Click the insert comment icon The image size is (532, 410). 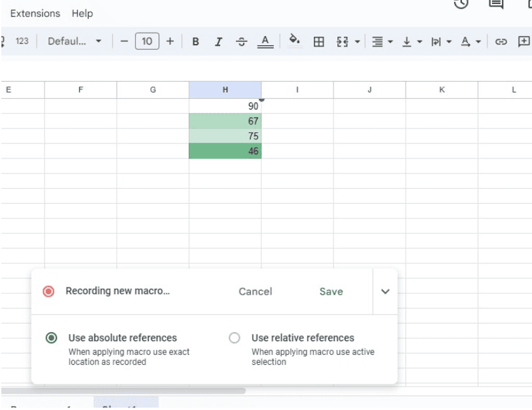coord(523,41)
